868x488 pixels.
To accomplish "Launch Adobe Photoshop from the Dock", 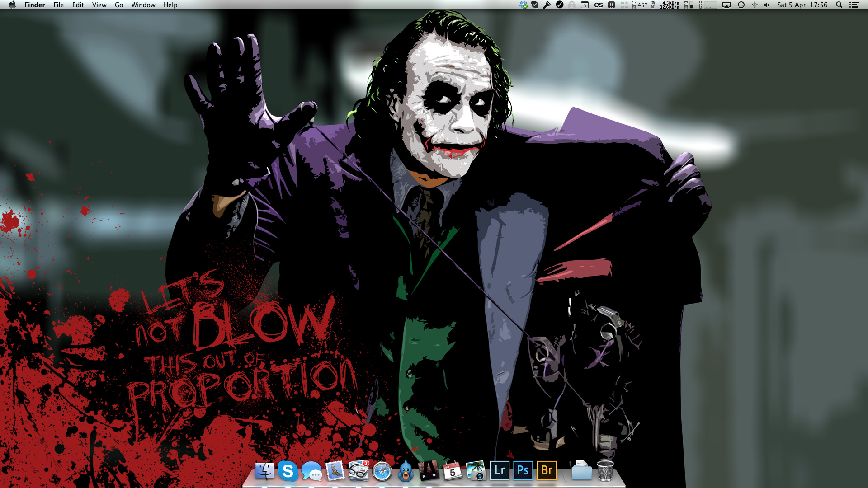I will (523, 471).
